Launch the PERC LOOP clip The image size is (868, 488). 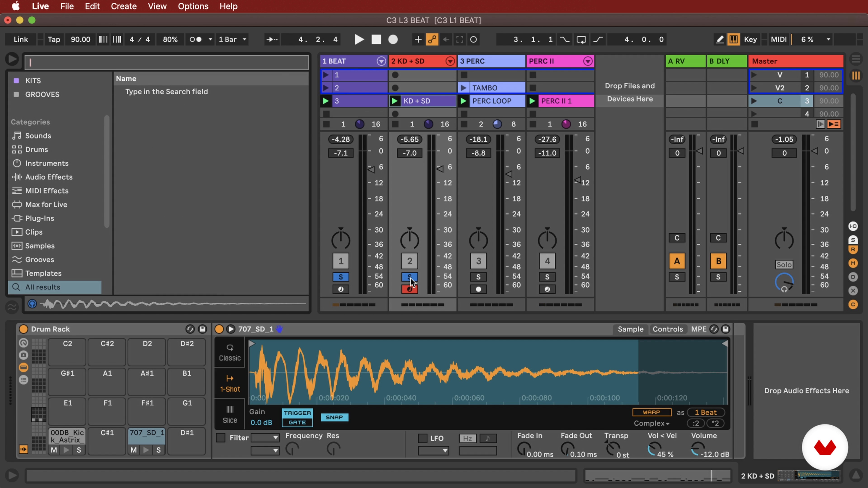(x=463, y=101)
